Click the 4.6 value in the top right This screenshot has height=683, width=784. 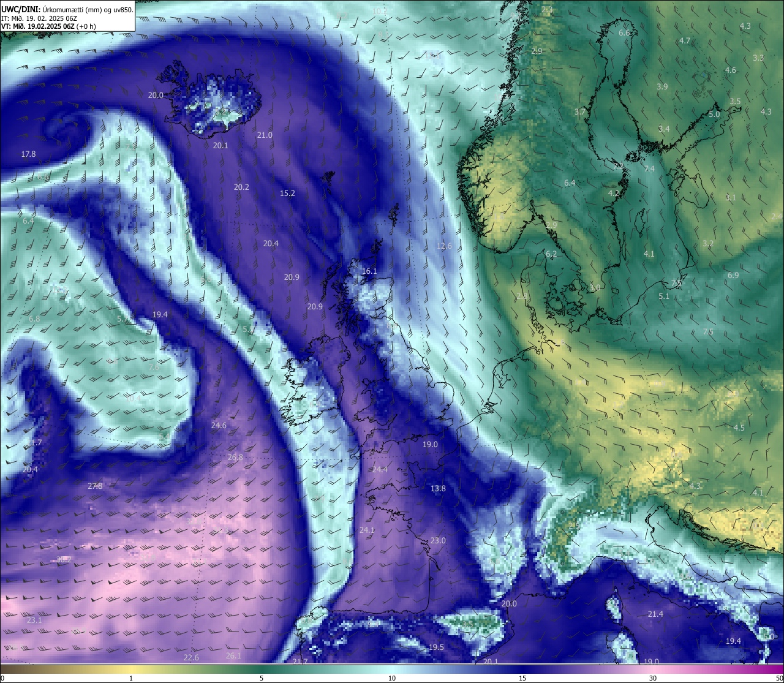pyautogui.click(x=731, y=70)
